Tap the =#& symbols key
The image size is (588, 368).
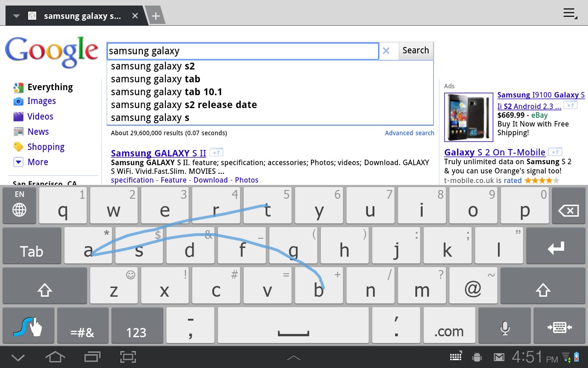[83, 325]
